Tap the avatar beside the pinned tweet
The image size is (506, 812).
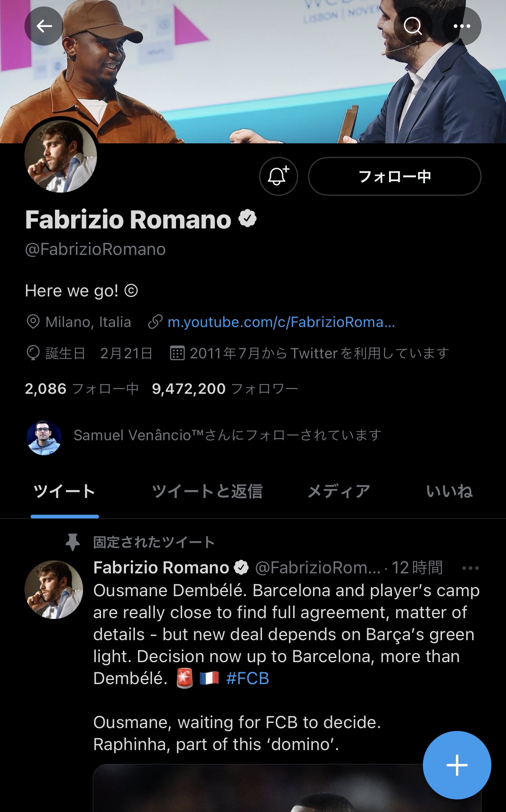54,590
